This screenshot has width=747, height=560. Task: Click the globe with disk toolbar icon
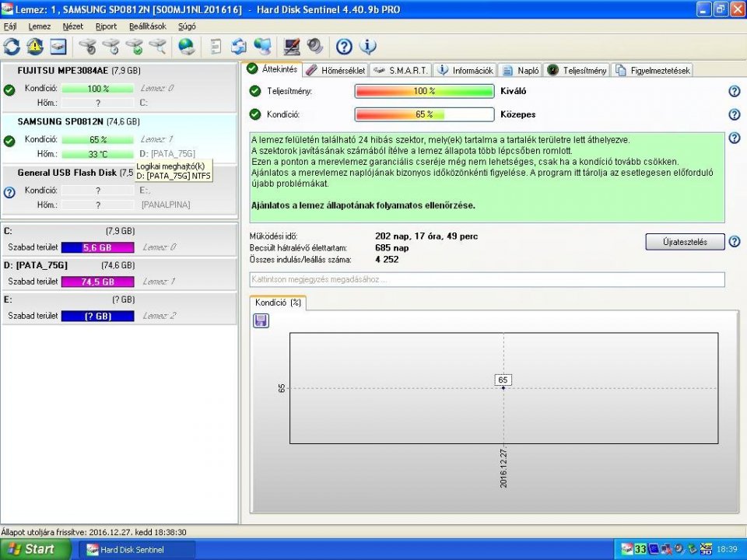click(186, 47)
